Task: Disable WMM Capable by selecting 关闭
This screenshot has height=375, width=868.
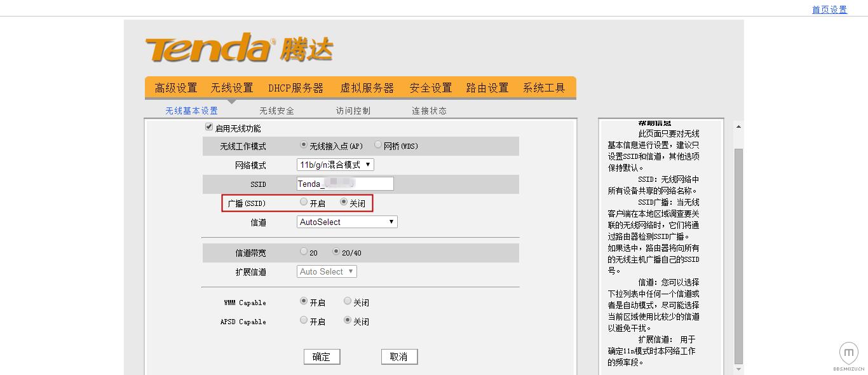Action: (x=348, y=301)
